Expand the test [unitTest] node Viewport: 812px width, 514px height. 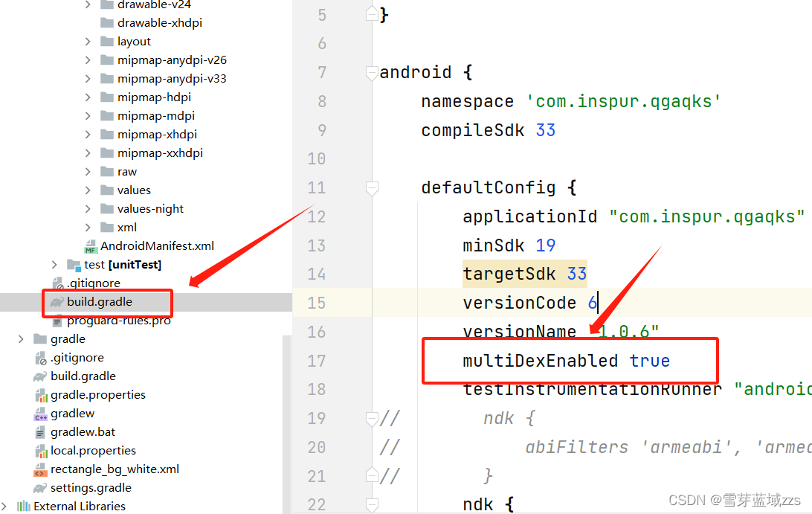(x=54, y=264)
